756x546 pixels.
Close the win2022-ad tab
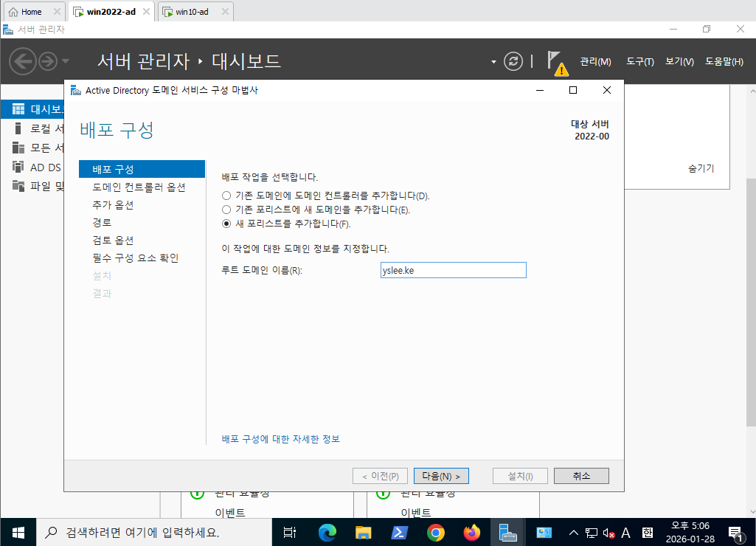pyautogui.click(x=146, y=12)
